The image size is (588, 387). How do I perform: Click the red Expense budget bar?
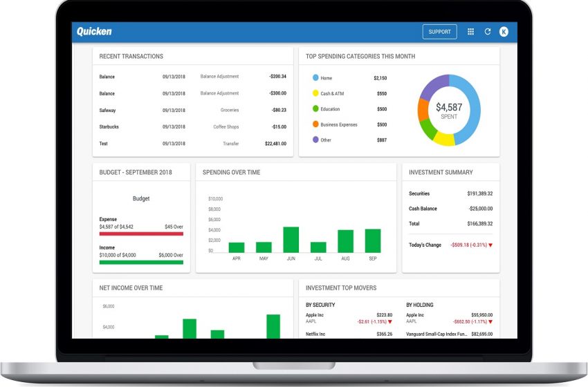(141, 234)
